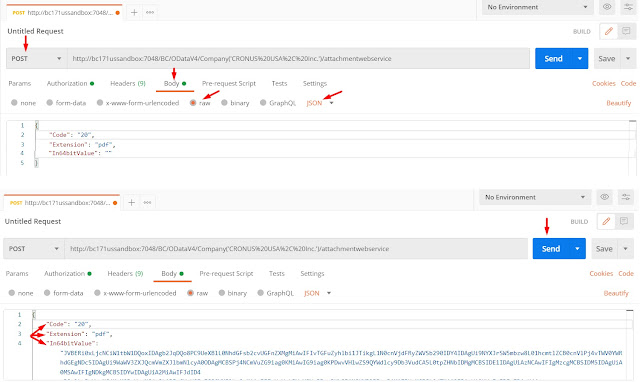Image resolution: width=640 pixels, height=382 pixels.
Task: Switch to Headers (9) tab in upper window
Action: click(x=128, y=83)
